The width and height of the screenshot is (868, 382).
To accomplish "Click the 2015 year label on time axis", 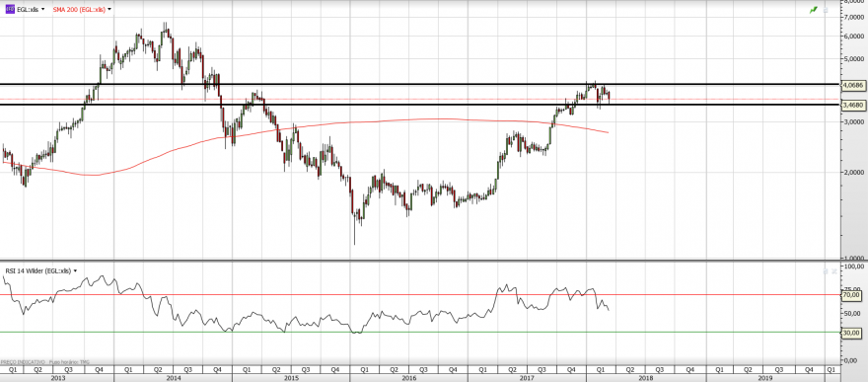I will point(291,377).
